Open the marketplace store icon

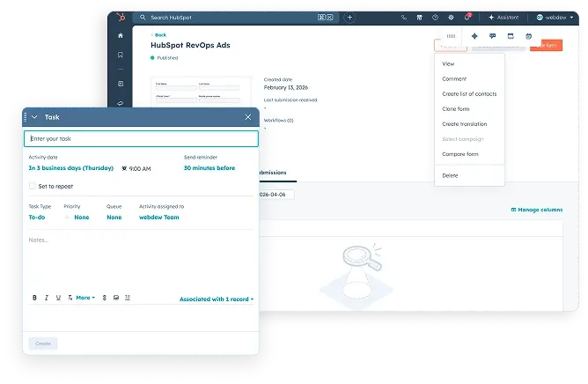419,18
